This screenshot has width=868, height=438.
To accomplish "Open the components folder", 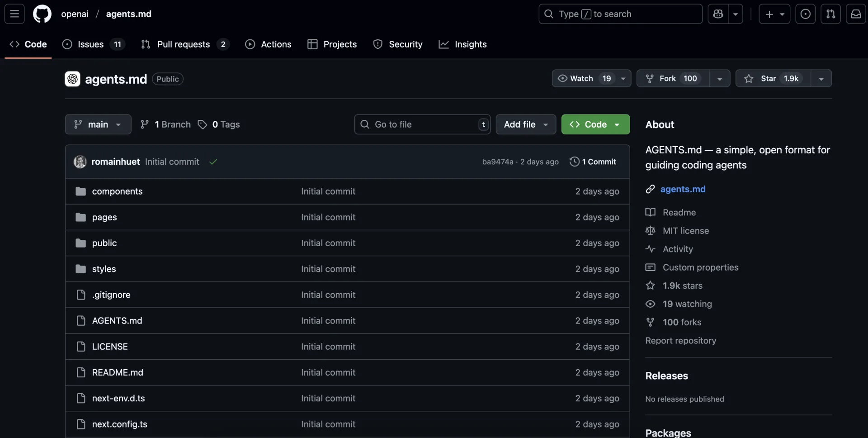I will coord(117,191).
